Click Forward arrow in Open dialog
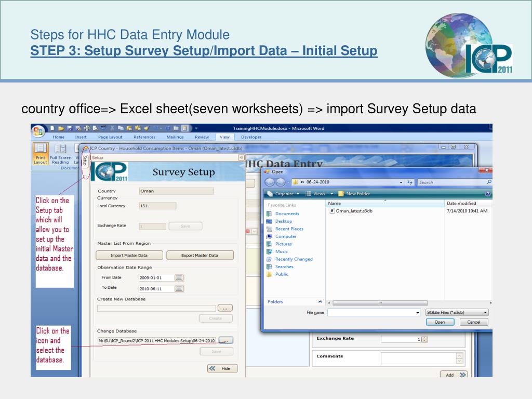The width and height of the screenshot is (532, 399). tap(281, 182)
